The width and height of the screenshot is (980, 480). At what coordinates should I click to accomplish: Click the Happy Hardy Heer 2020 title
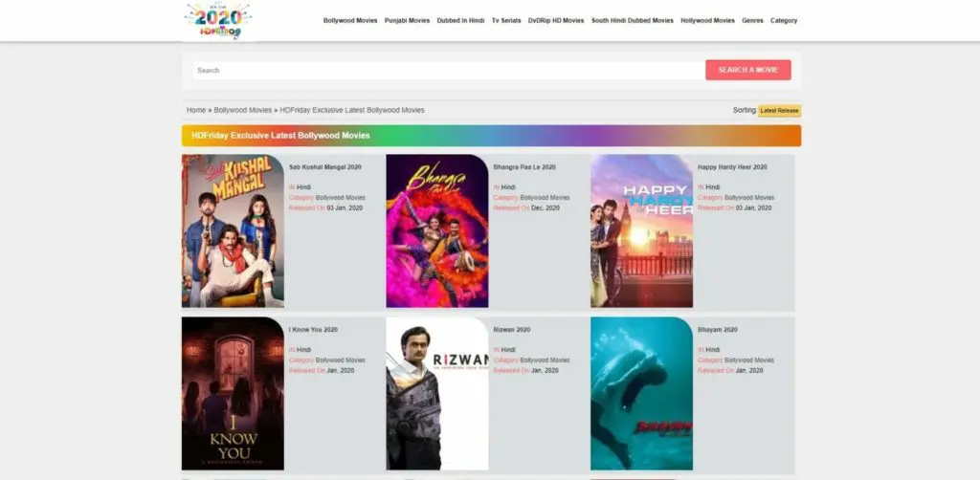tap(732, 167)
